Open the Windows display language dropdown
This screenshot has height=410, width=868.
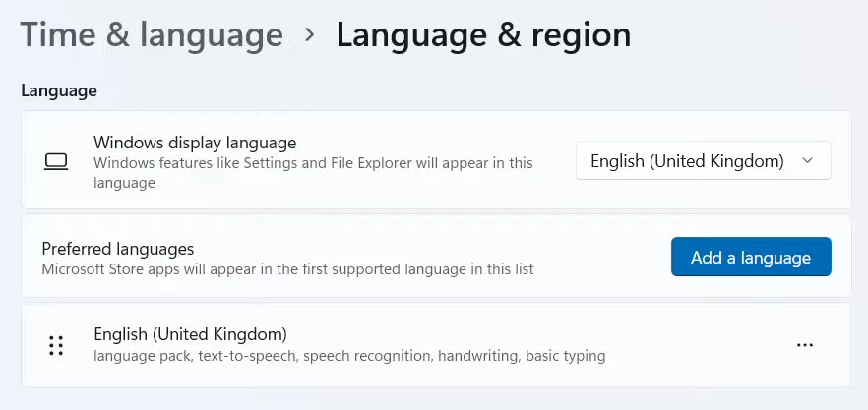(x=703, y=161)
